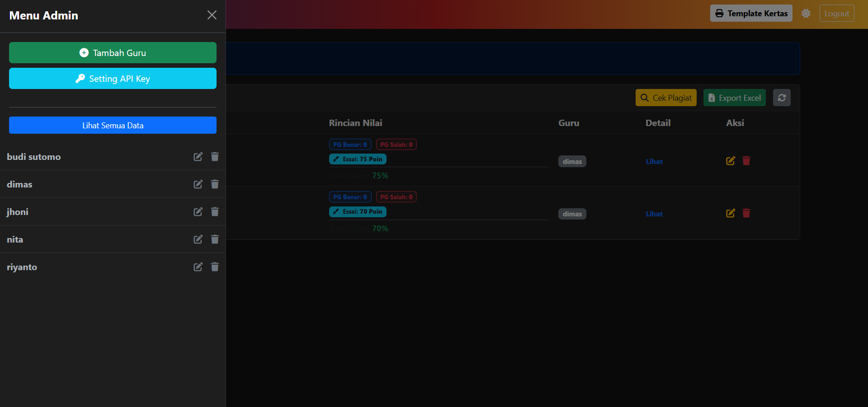Select Lihat Semua Data
The width and height of the screenshot is (868, 407).
[x=113, y=126]
